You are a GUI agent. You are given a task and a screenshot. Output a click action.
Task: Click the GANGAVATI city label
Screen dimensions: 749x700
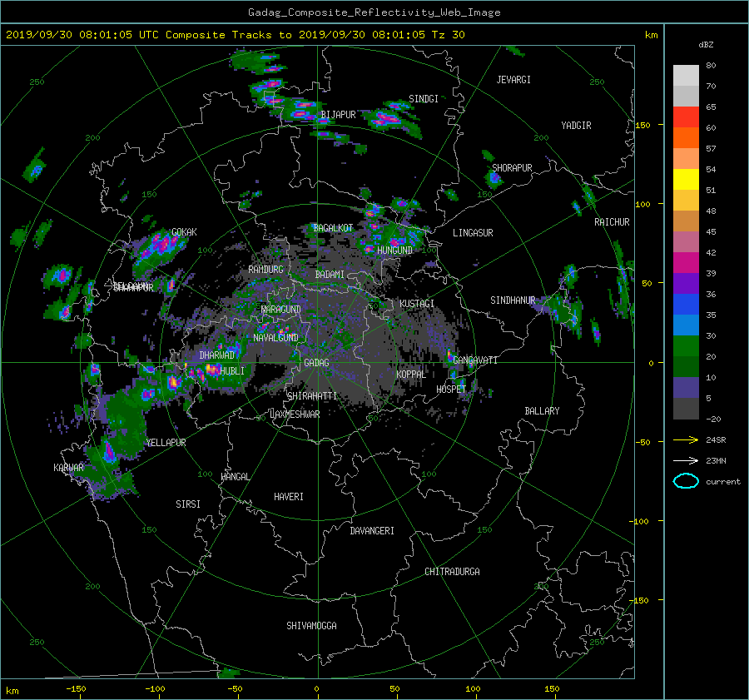pyautogui.click(x=475, y=360)
